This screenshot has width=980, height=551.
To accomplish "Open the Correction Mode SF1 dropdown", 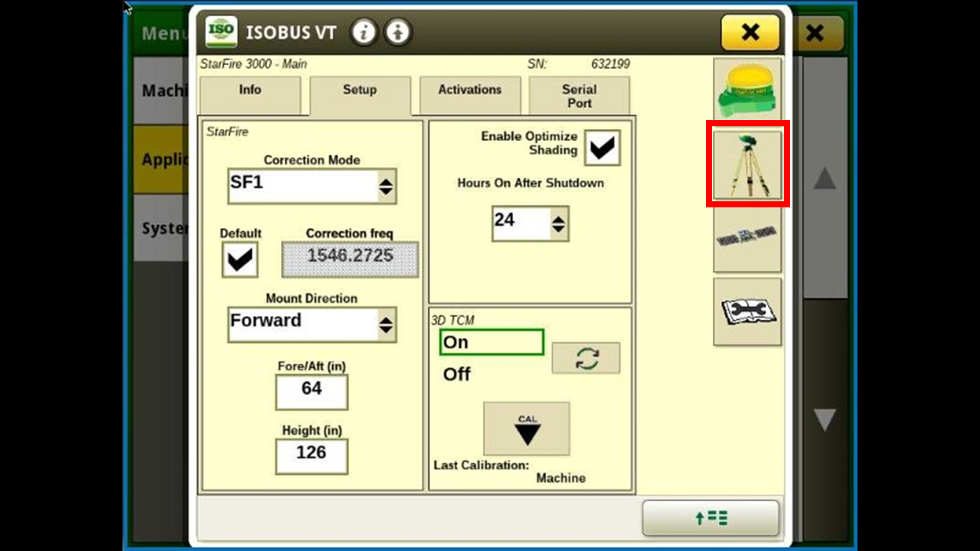I will tap(312, 186).
